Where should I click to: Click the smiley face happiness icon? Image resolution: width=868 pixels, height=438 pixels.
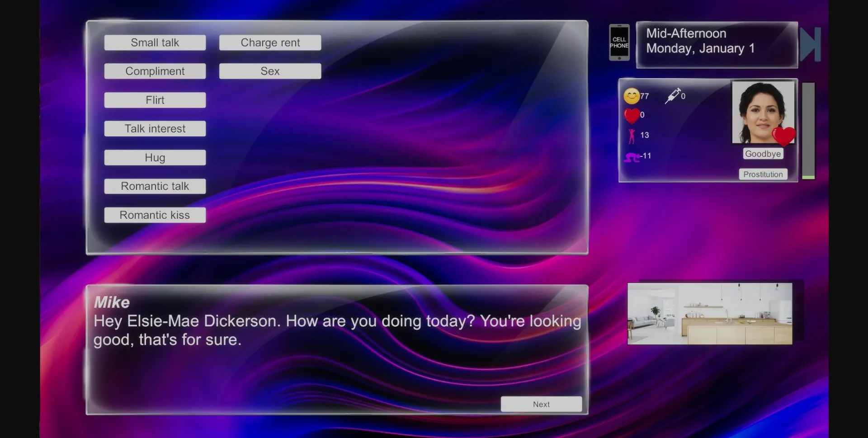[x=631, y=96]
